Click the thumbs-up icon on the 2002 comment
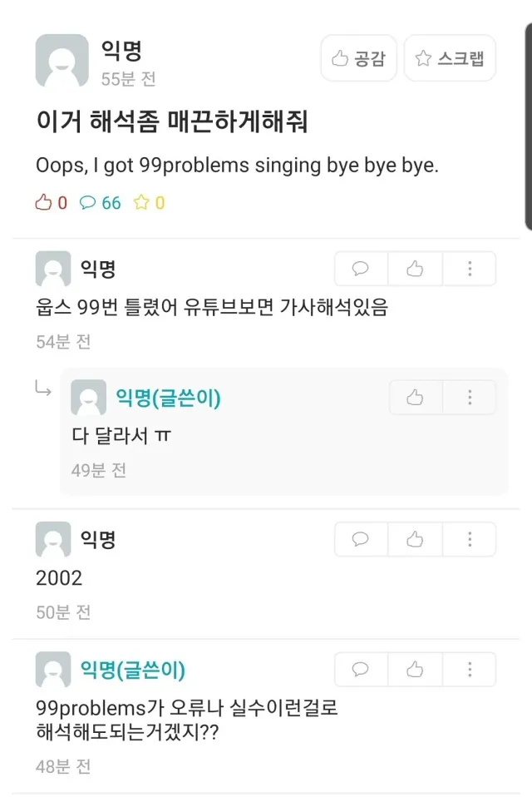Viewport: 532px width, 797px height. [415, 539]
